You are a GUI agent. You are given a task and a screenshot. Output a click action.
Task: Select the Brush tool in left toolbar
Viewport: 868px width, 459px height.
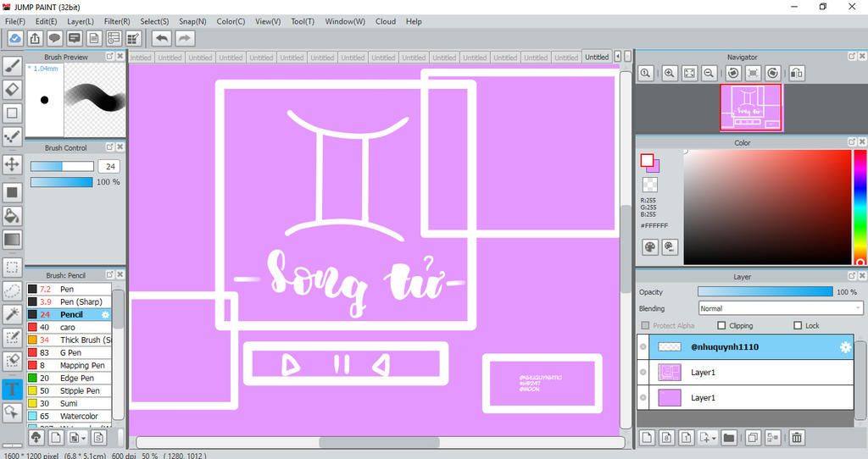pyautogui.click(x=12, y=65)
